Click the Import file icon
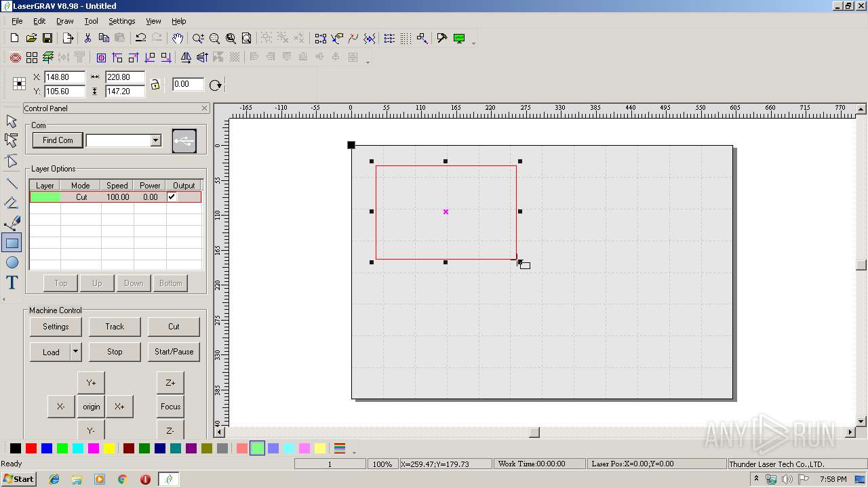Screen dimensions: 868x488 coord(68,39)
